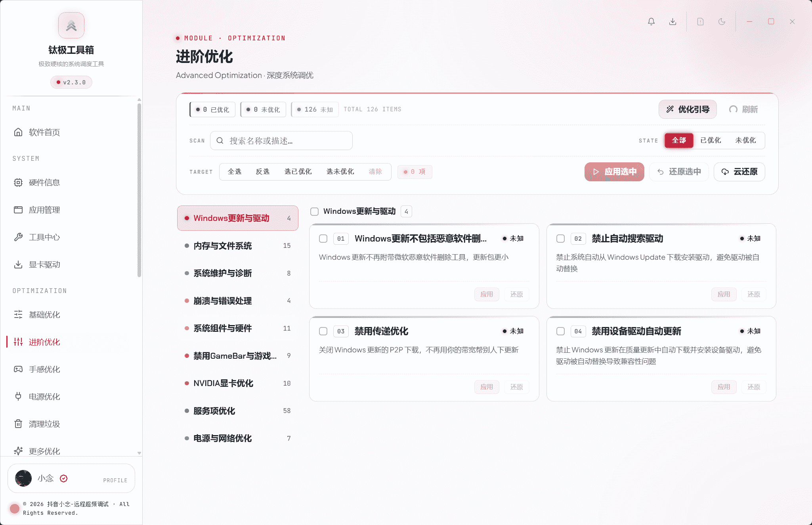
Task: Click 还原 on the 禁止自动搜索驱动 card
Action: pos(754,294)
